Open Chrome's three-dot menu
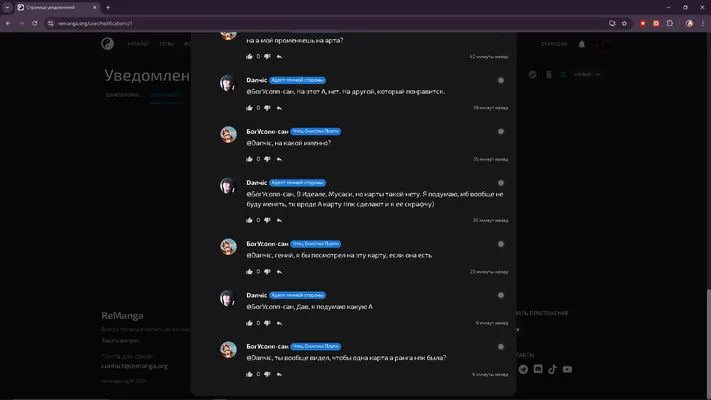Viewport: 711px width, 400px height. [x=703, y=23]
